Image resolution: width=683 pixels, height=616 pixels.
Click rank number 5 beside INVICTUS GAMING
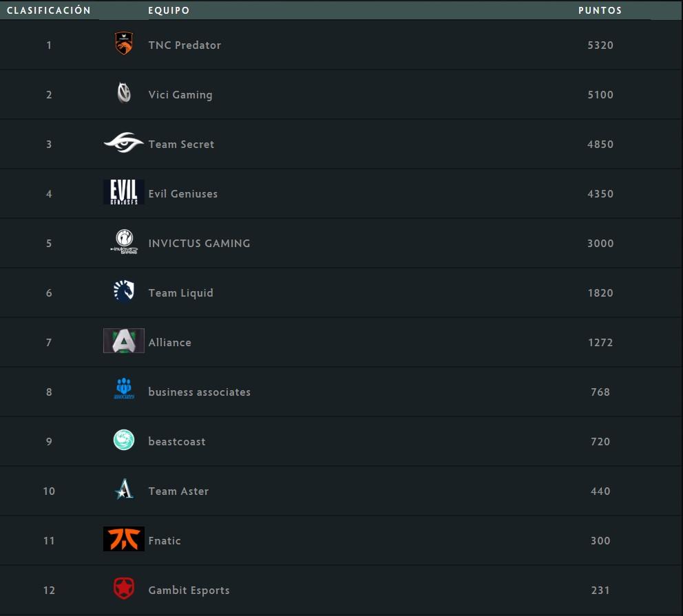pyautogui.click(x=49, y=244)
